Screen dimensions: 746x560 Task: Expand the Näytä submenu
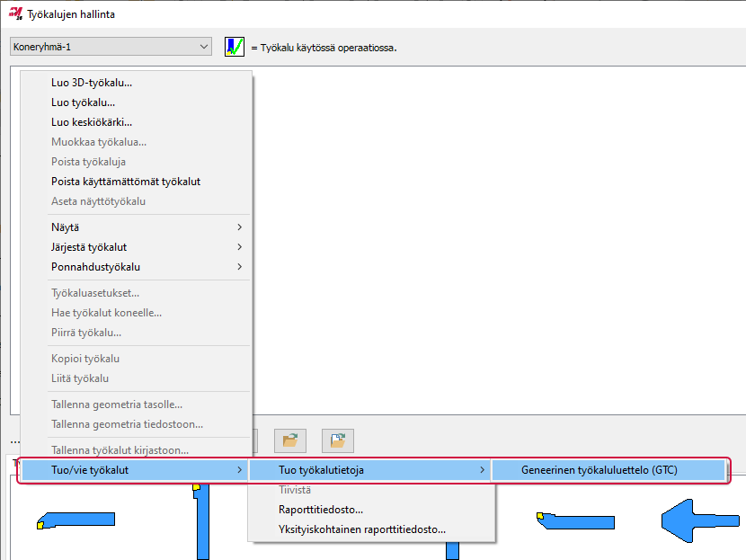coord(137,227)
